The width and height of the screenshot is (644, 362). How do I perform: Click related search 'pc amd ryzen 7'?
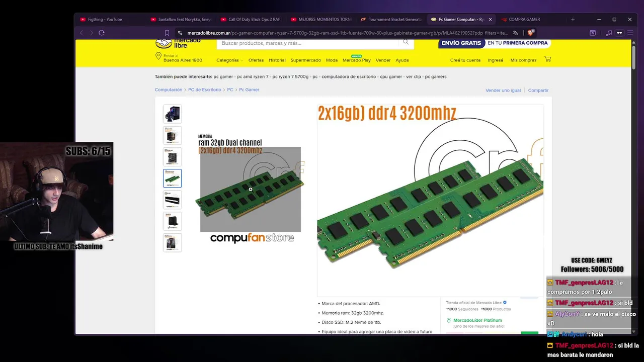(x=253, y=77)
